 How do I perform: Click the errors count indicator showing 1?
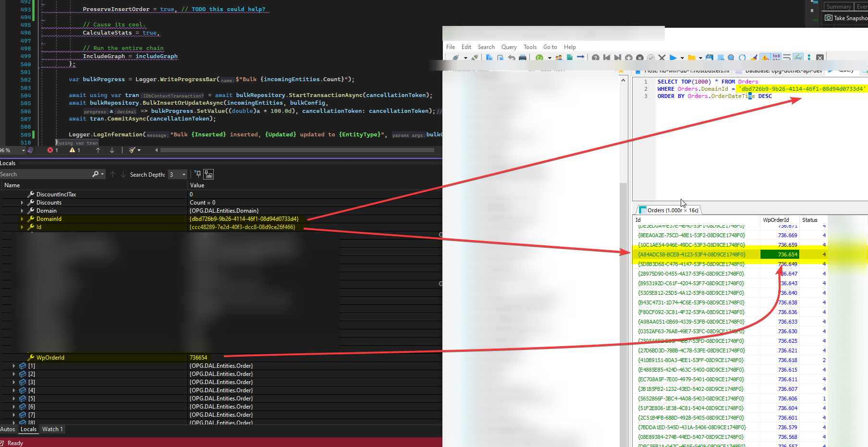point(53,150)
